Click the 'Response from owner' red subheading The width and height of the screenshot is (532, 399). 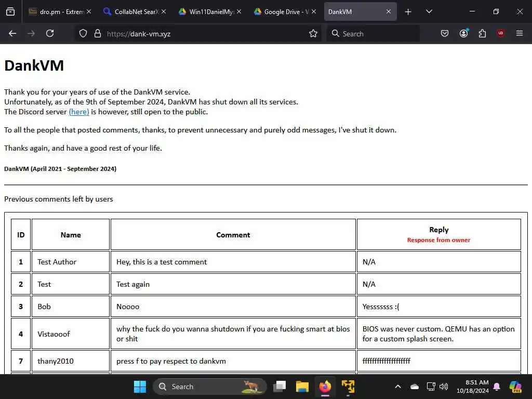438,240
